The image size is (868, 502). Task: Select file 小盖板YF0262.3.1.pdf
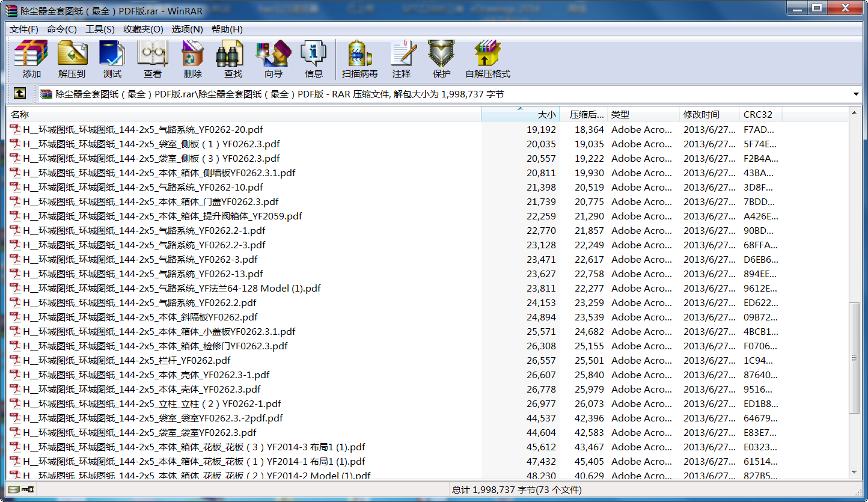click(159, 331)
